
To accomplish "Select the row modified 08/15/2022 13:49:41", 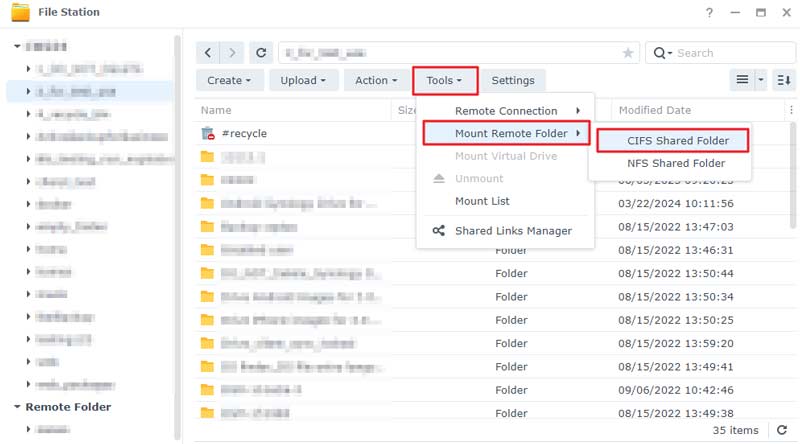I will pos(492,367).
